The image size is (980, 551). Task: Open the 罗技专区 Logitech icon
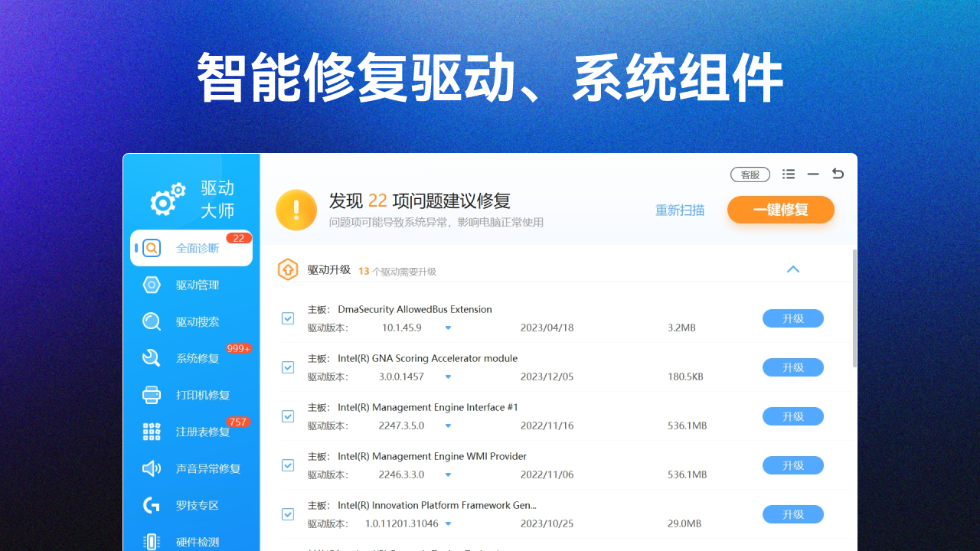(152, 505)
